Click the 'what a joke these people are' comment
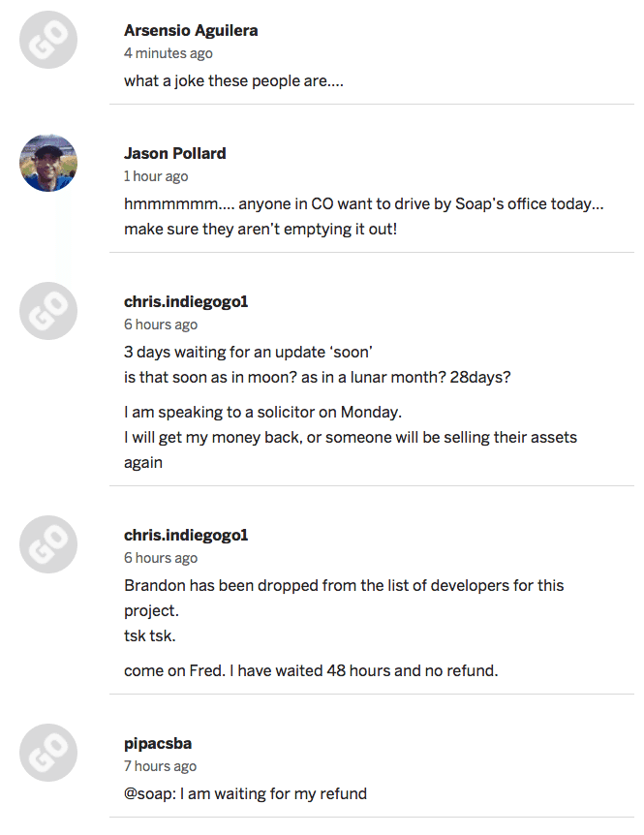Image resolution: width=644 pixels, height=835 pixels. (234, 80)
